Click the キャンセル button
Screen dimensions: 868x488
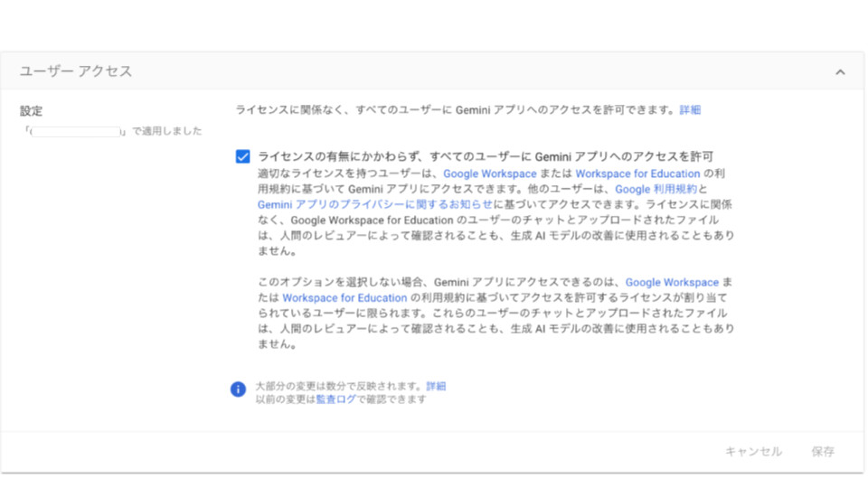click(753, 452)
